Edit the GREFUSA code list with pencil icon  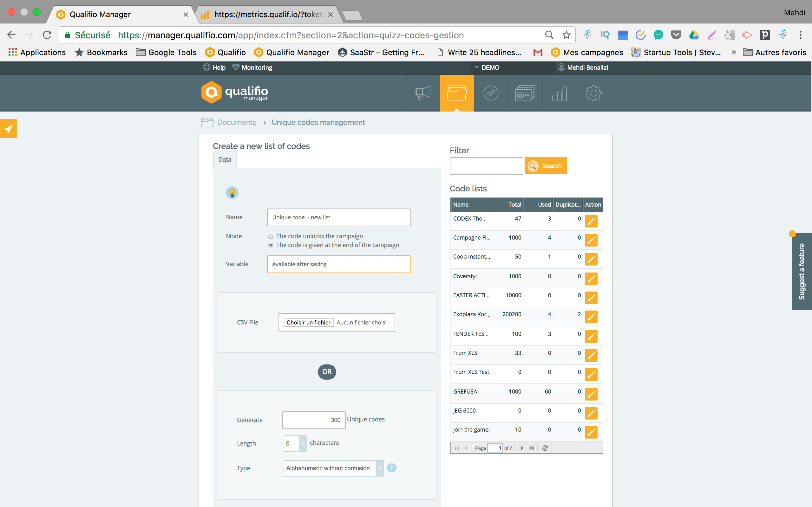point(592,394)
